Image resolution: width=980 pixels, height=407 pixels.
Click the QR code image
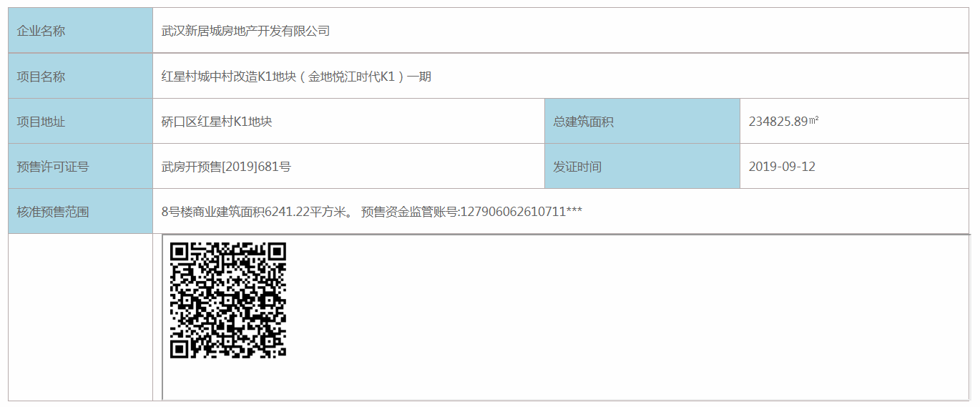(228, 300)
